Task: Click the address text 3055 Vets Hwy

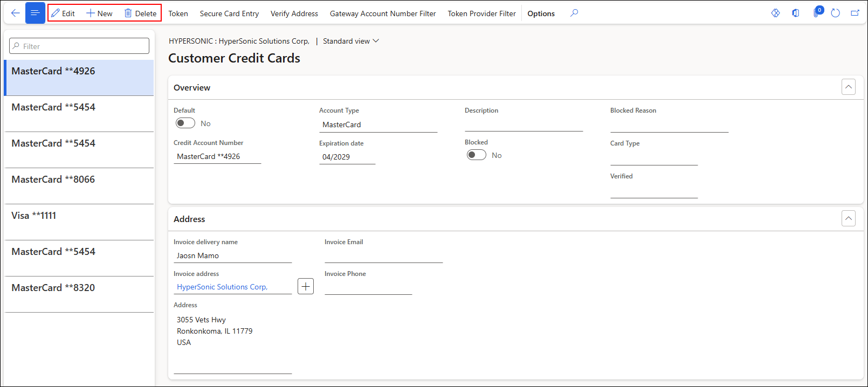Action: click(201, 320)
